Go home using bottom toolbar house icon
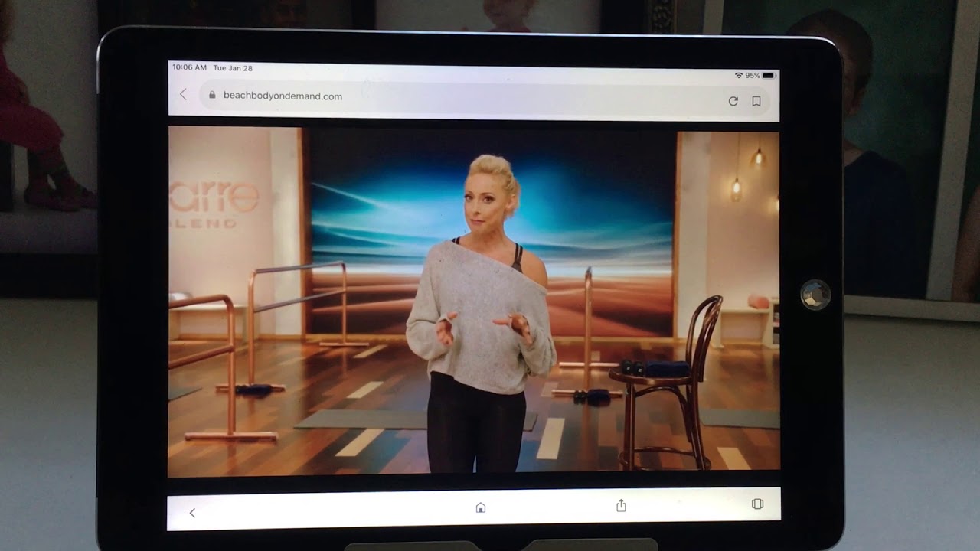 (481, 507)
